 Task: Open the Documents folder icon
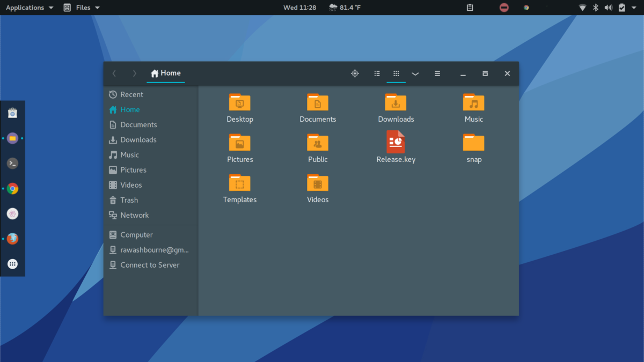tap(318, 102)
